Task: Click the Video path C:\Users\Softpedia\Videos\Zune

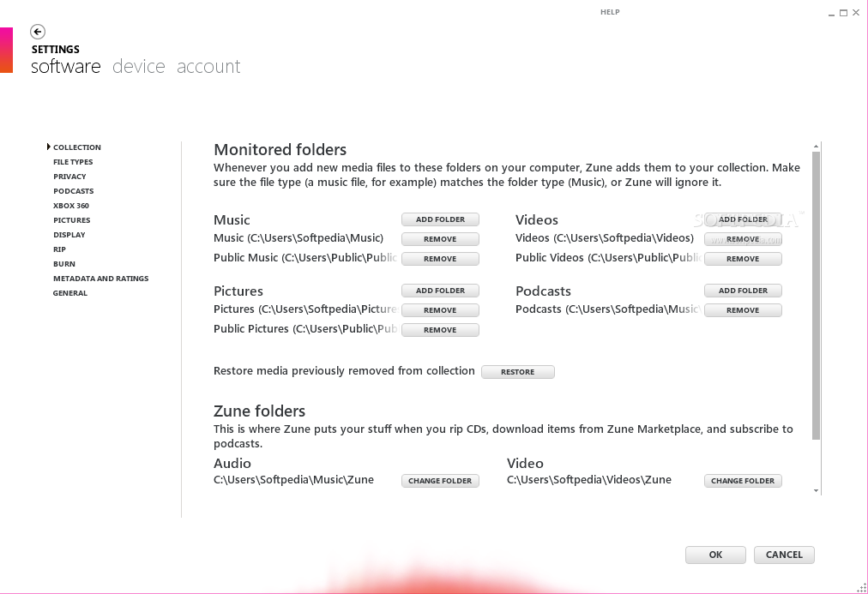Action: point(589,480)
